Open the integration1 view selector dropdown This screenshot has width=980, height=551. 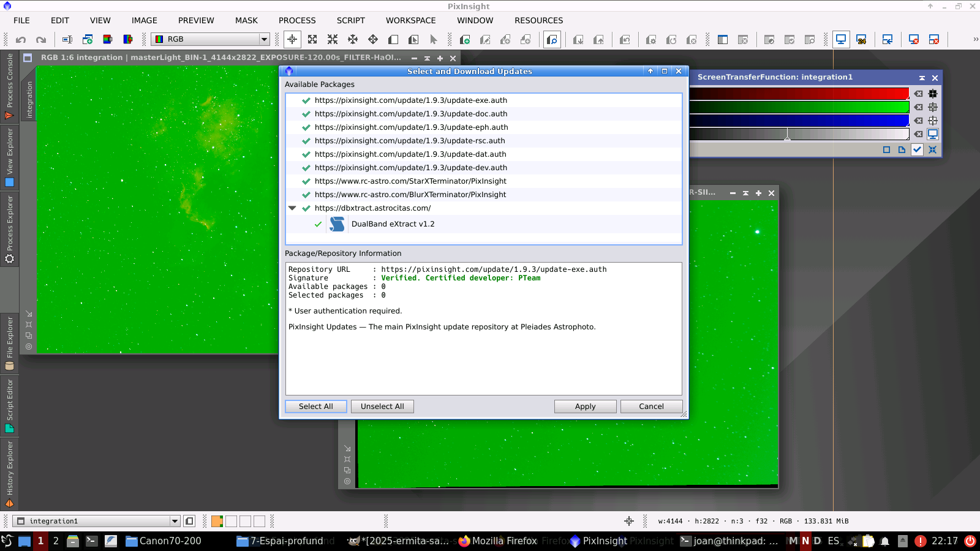coord(175,521)
